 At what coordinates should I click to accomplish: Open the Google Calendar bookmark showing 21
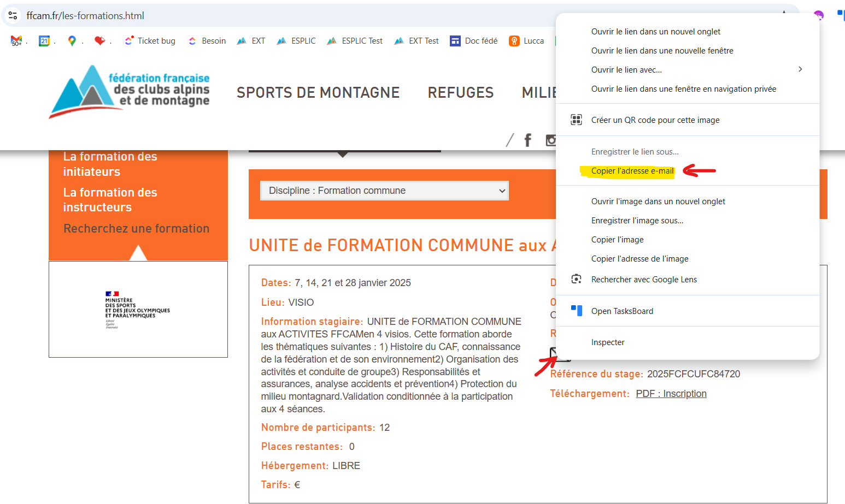44,40
